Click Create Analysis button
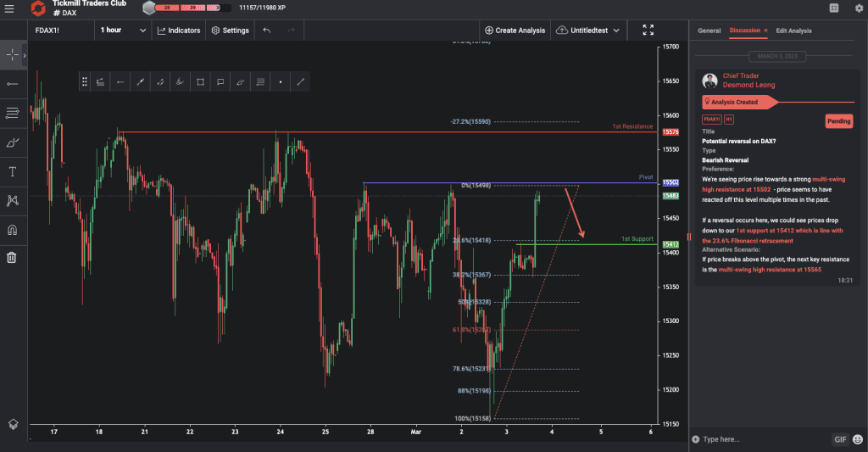The width and height of the screenshot is (868, 452). (x=515, y=31)
